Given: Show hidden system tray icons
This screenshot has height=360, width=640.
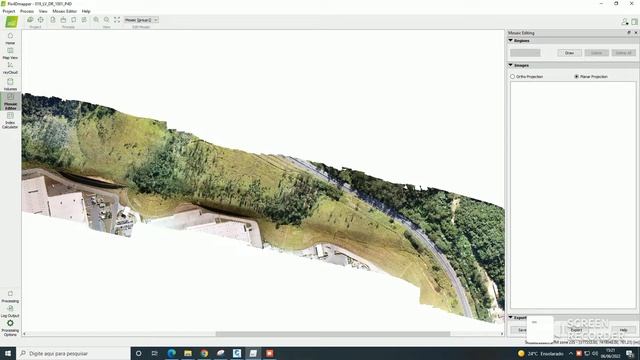Looking at the screenshot, I should pos(571,353).
